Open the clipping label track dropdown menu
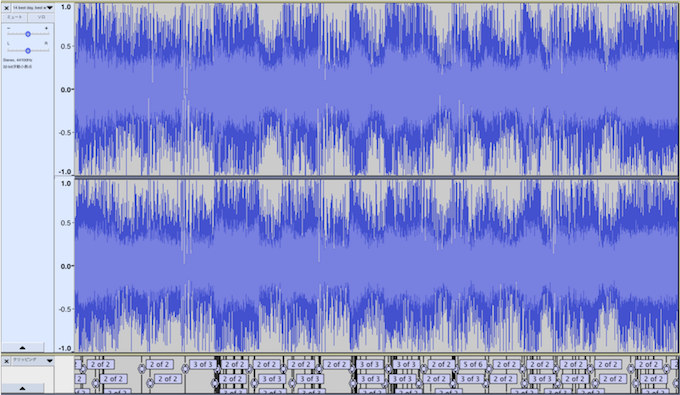Screen dimensions: 680x395 click(33, 361)
